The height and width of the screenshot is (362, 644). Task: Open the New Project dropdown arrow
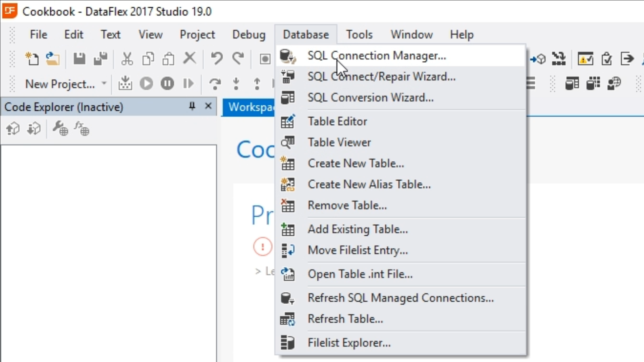pyautogui.click(x=104, y=83)
